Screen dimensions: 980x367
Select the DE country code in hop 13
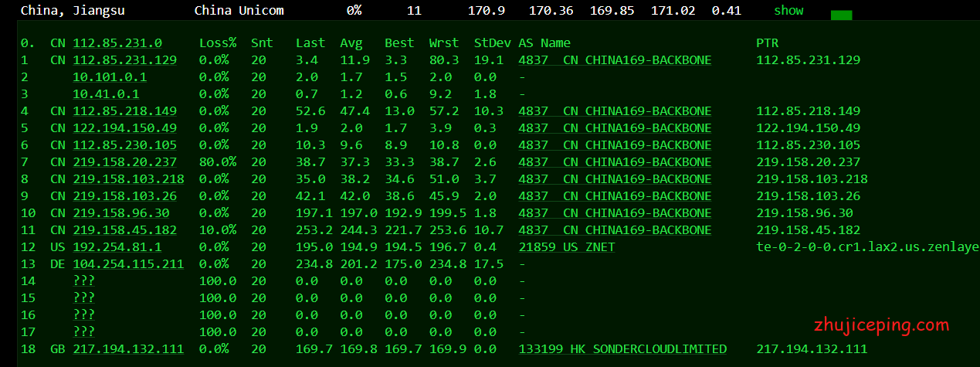click(x=58, y=264)
